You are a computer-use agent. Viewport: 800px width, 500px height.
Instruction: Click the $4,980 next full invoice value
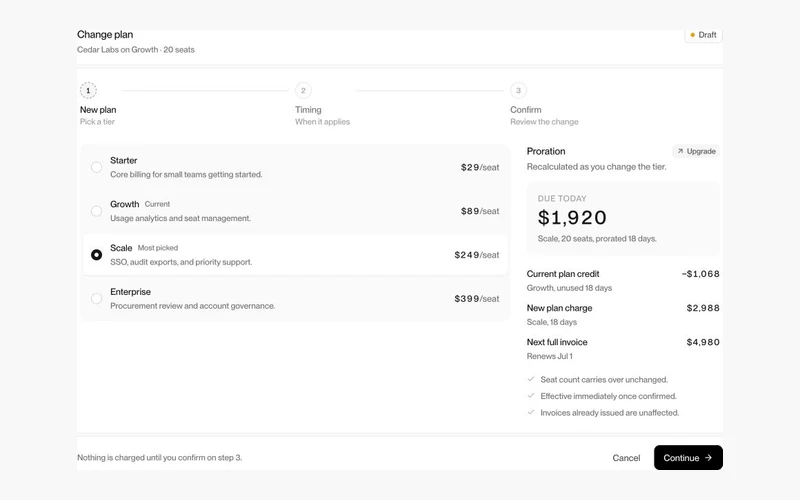703,342
